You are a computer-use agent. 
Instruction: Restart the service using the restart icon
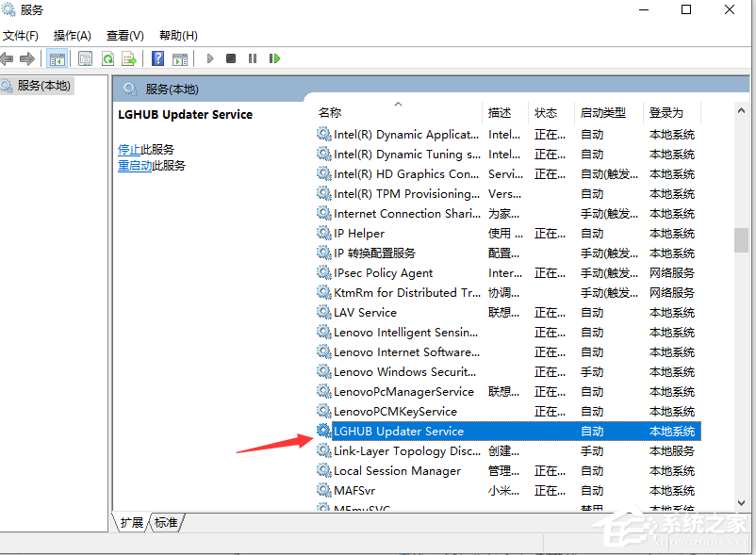(274, 58)
